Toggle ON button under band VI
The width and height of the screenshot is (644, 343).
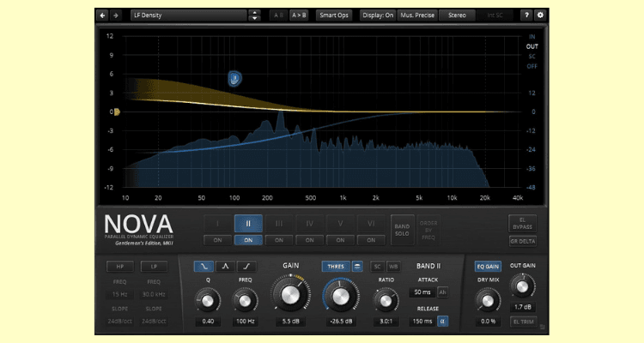tap(371, 240)
